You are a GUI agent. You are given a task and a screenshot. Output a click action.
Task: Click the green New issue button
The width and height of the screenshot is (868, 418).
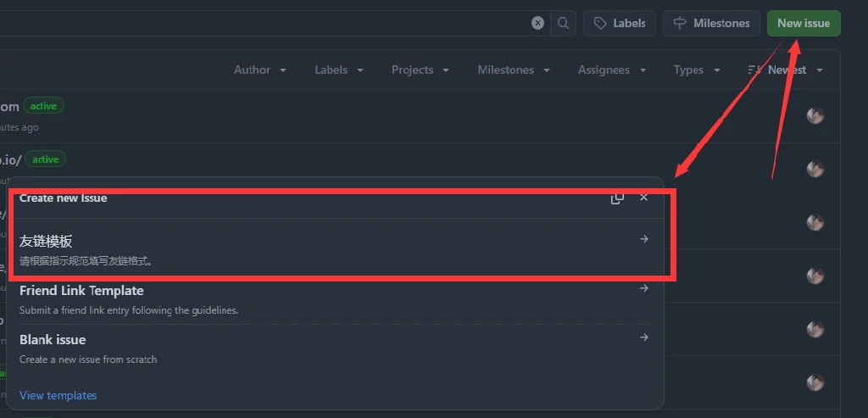point(803,23)
